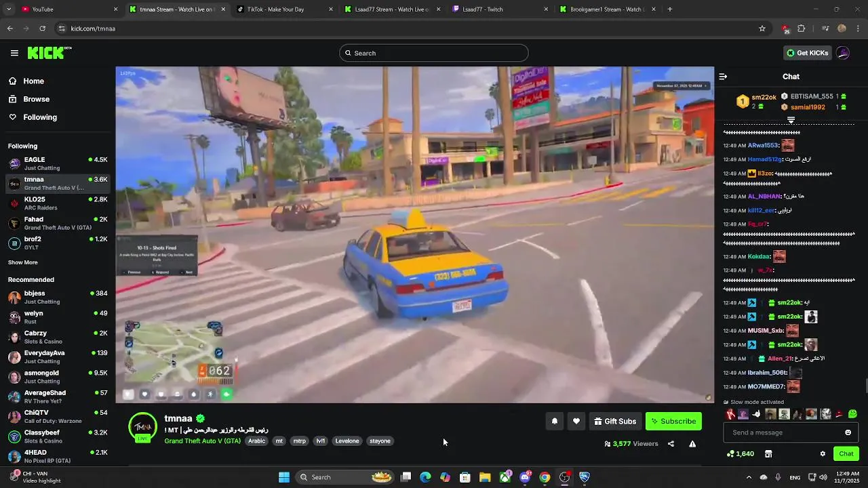Click the address bar URL
868x488 pixels.
(x=93, y=28)
